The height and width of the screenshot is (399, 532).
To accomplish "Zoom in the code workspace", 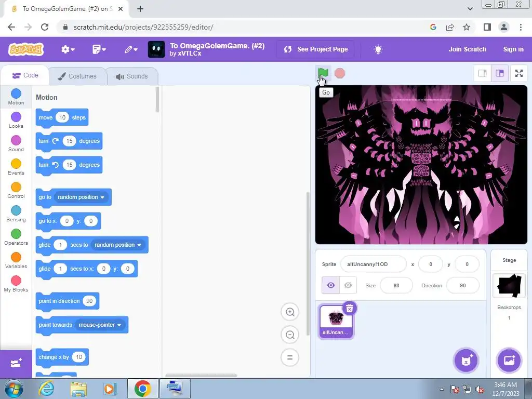I will point(290,312).
